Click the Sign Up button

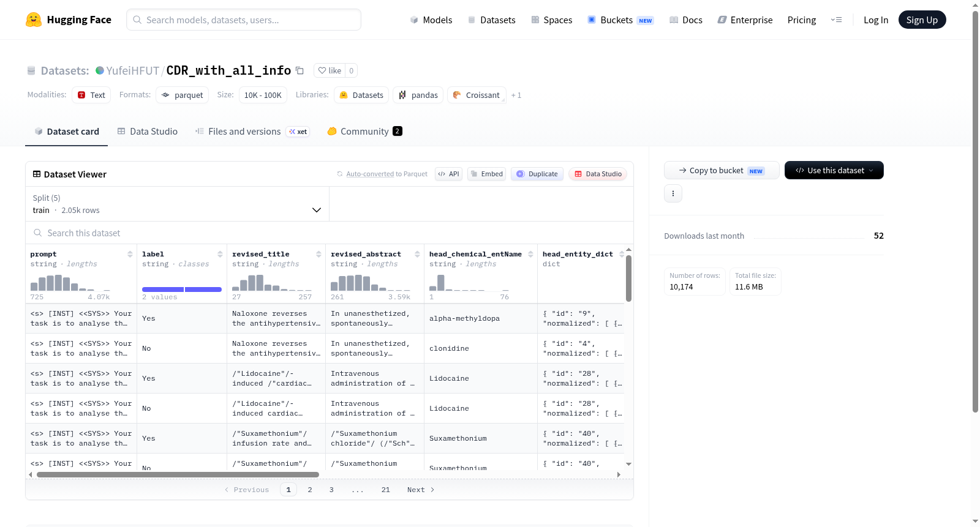(x=922, y=20)
